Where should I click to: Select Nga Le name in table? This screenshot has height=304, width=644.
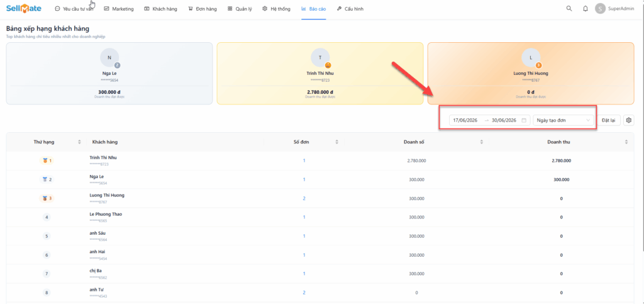96,176
